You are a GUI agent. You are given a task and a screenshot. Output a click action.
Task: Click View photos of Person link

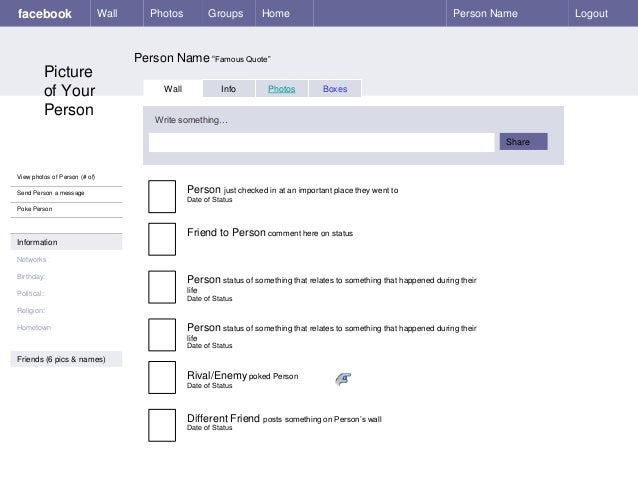pyautogui.click(x=56, y=177)
